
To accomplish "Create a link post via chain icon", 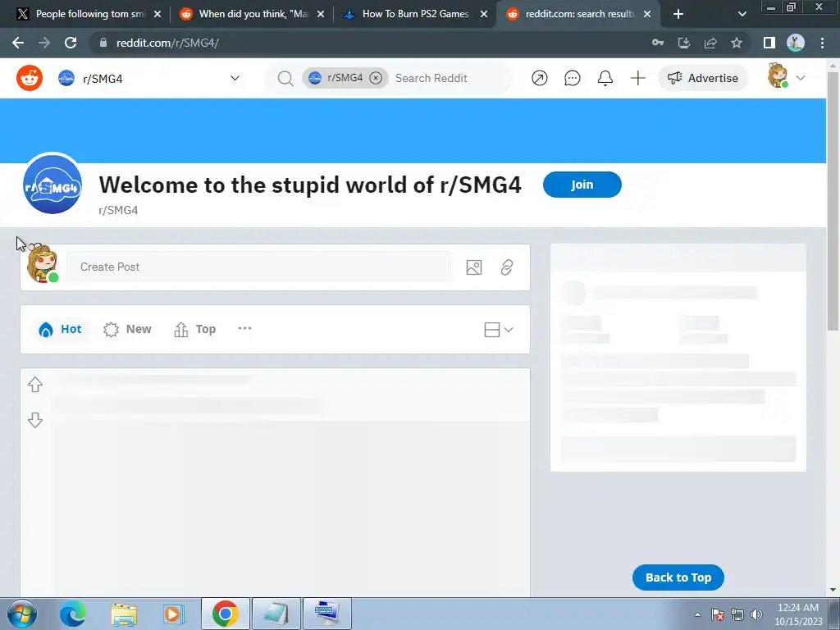I will 507,267.
